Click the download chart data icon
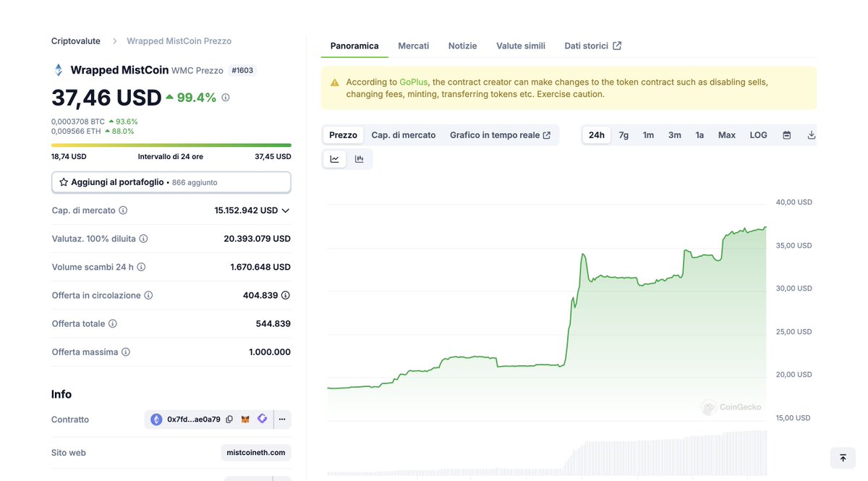This screenshot has height=481, width=868. (x=812, y=135)
